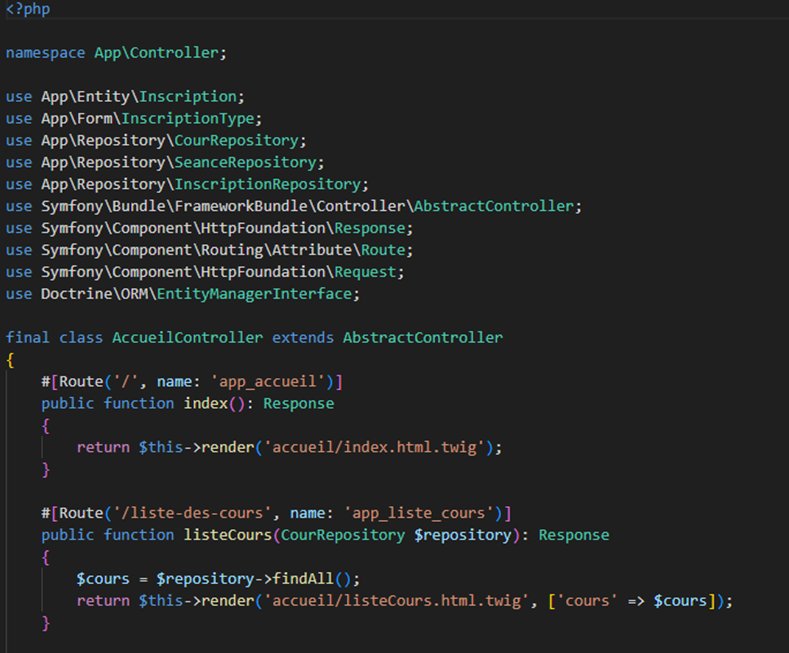Click 'AbstractController' in the Symfony import line

pos(494,206)
